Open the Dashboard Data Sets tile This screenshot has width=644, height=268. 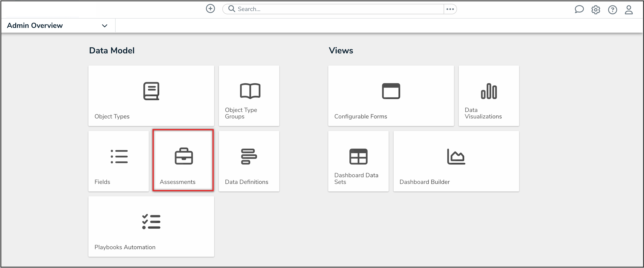coord(358,161)
